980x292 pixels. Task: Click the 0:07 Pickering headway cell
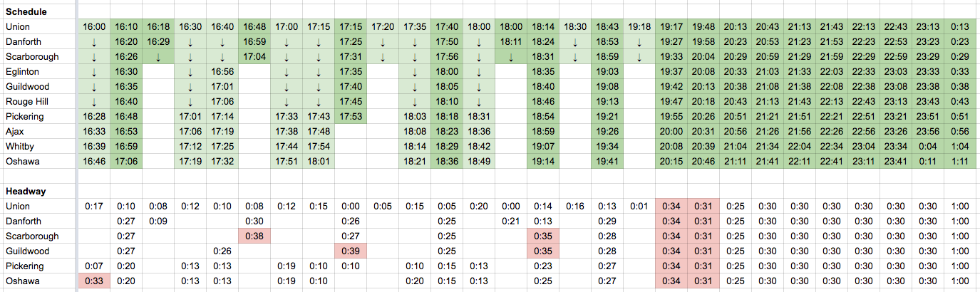(x=95, y=266)
